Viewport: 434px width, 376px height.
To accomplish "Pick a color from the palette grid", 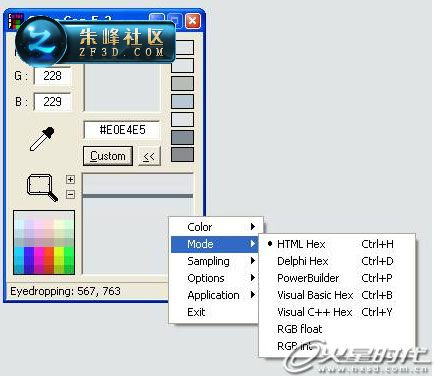I will click(x=44, y=242).
